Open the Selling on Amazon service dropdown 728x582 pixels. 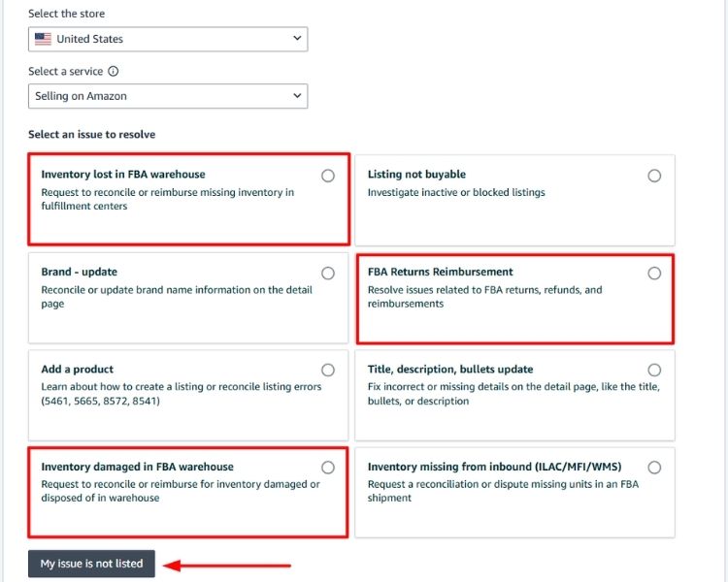168,96
